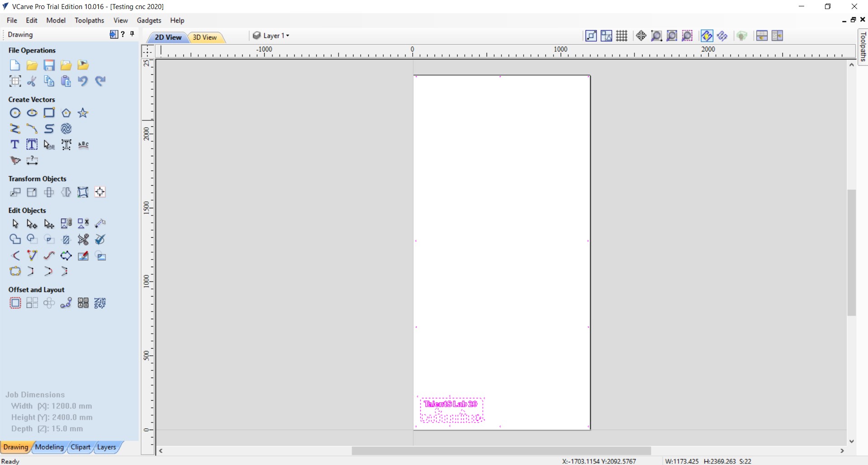
Task: Open the Interactive Trim scissors tool
Action: [x=83, y=239]
